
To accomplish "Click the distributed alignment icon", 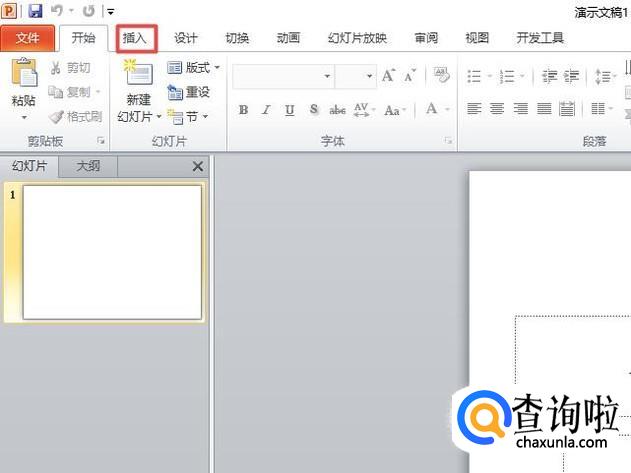I will click(x=567, y=109).
